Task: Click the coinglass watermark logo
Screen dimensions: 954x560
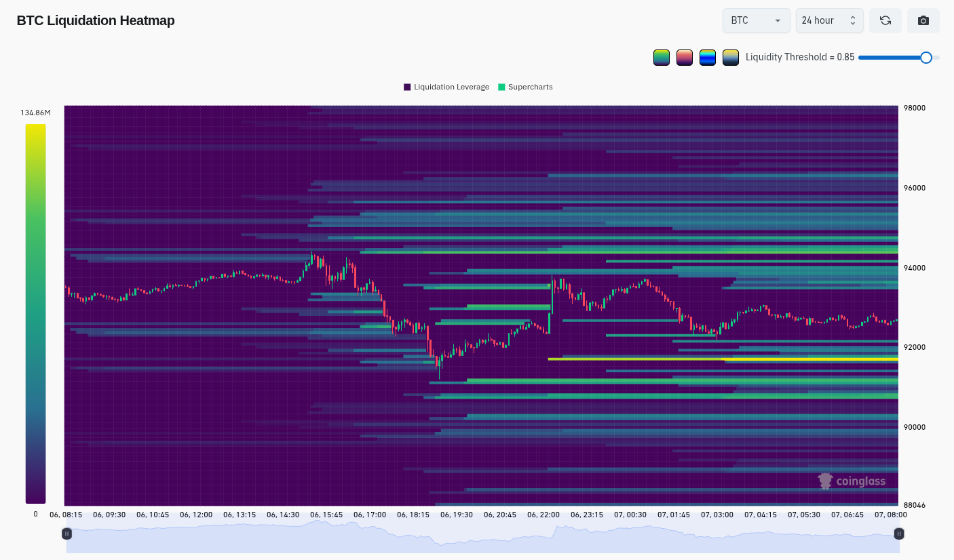Action: tap(852, 481)
